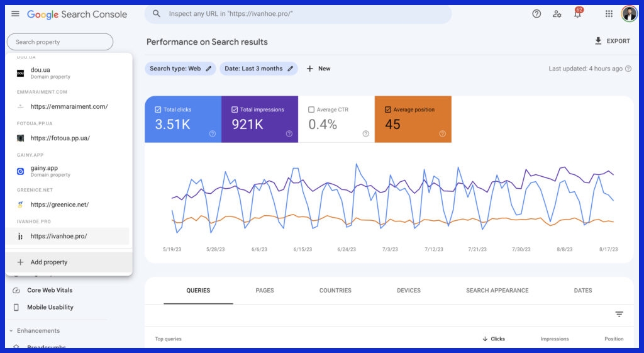Click the Core Web Vitals gauge icon

click(x=16, y=290)
